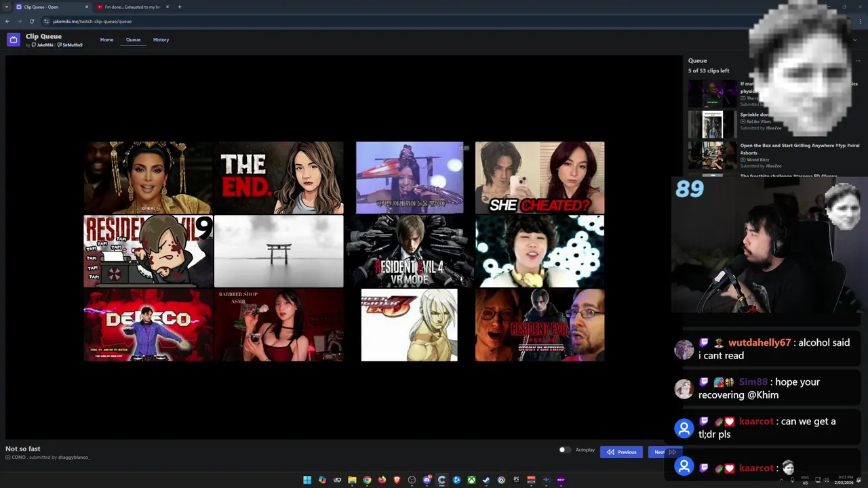868x488 pixels.
Task: Go back in browser history
Action: 7,21
